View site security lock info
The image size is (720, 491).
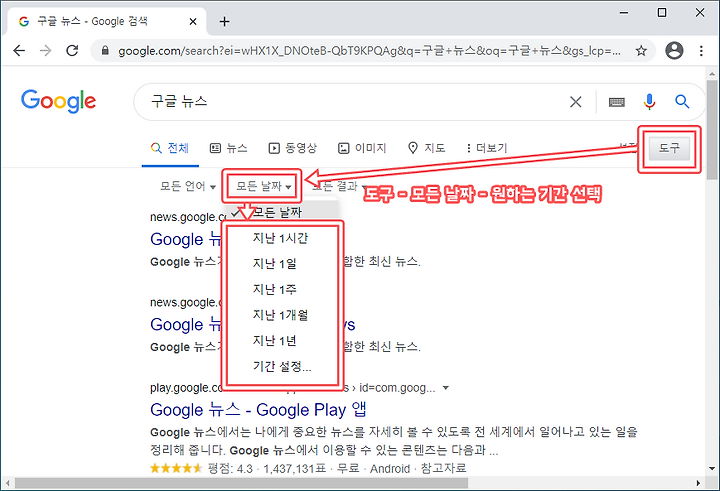point(105,51)
